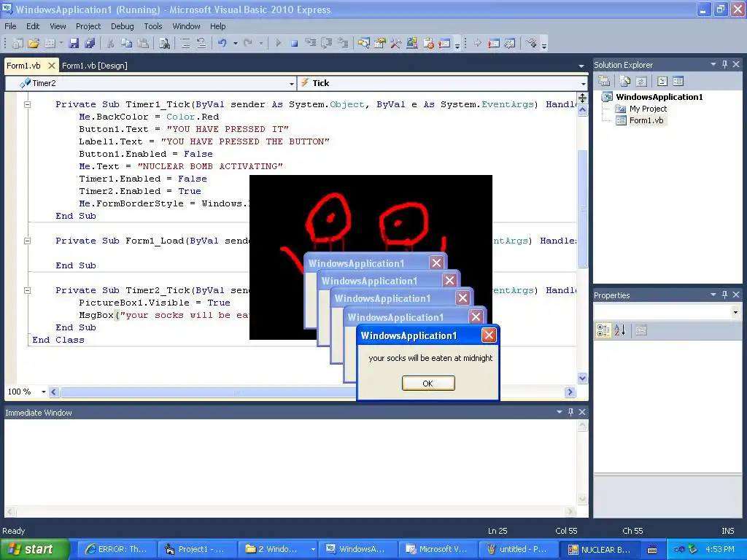Open the Edit menu
Image resolution: width=747 pixels, height=560 pixels.
(x=33, y=26)
